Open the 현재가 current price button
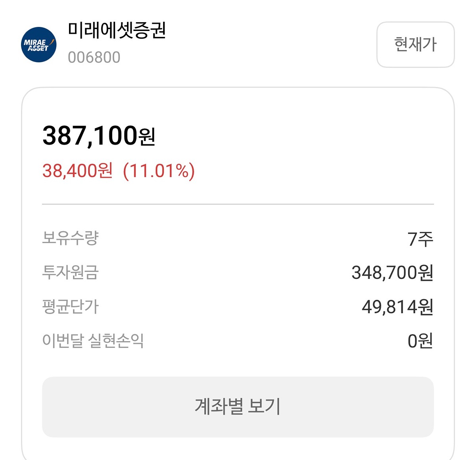The image size is (476, 460). coord(415,44)
